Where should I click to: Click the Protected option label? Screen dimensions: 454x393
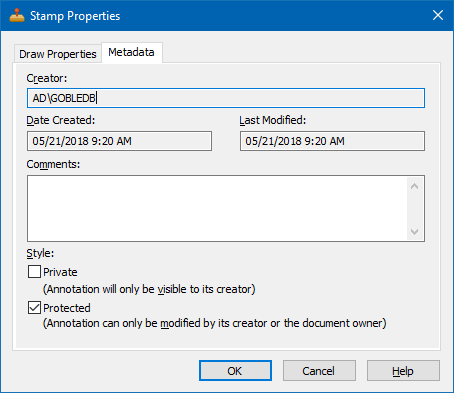(67, 308)
